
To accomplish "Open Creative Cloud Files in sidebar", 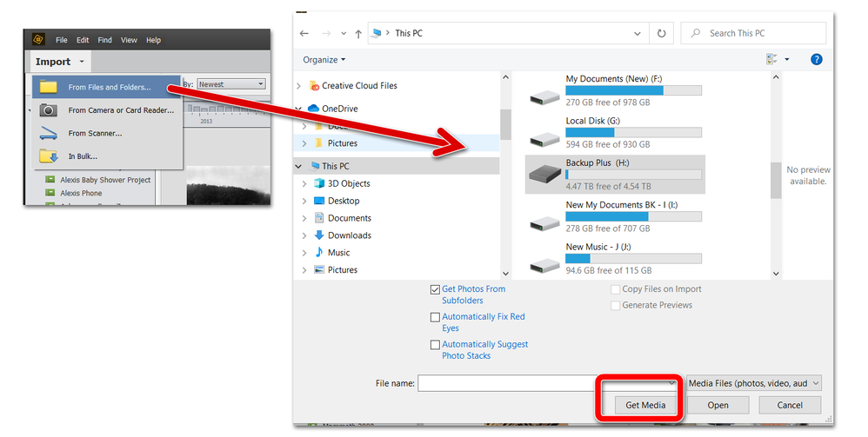I will [x=359, y=86].
